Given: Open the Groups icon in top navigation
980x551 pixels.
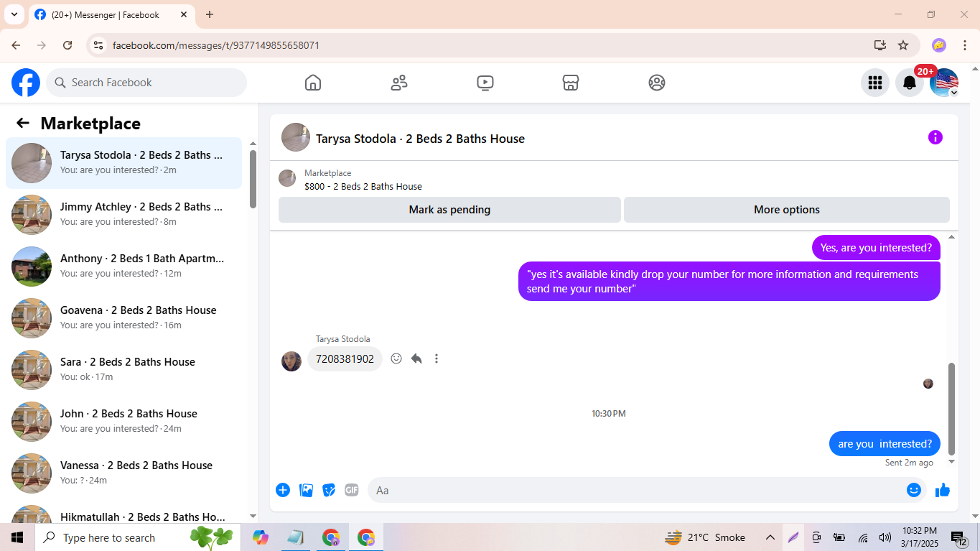Looking at the screenshot, I should coord(657,83).
